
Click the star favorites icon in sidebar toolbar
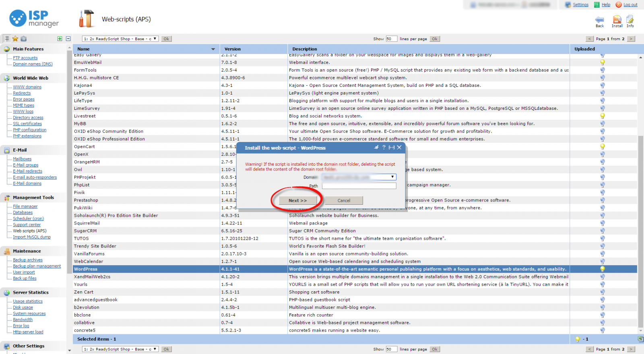[x=15, y=39]
